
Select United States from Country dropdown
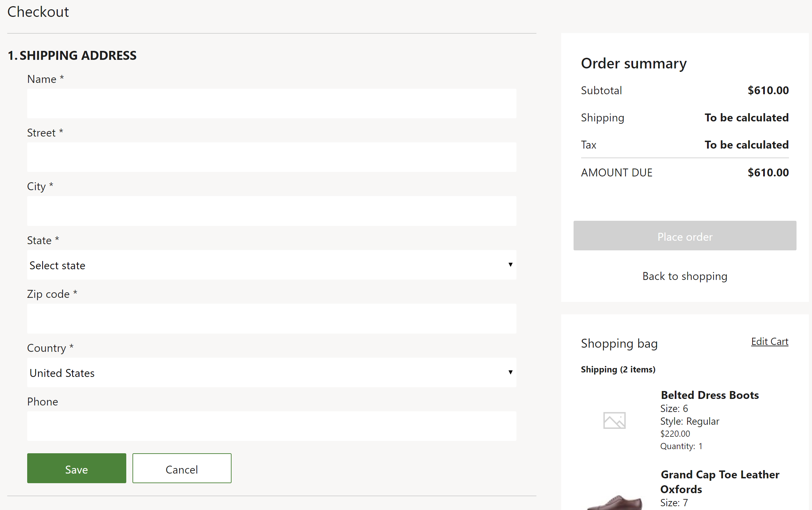coord(272,372)
